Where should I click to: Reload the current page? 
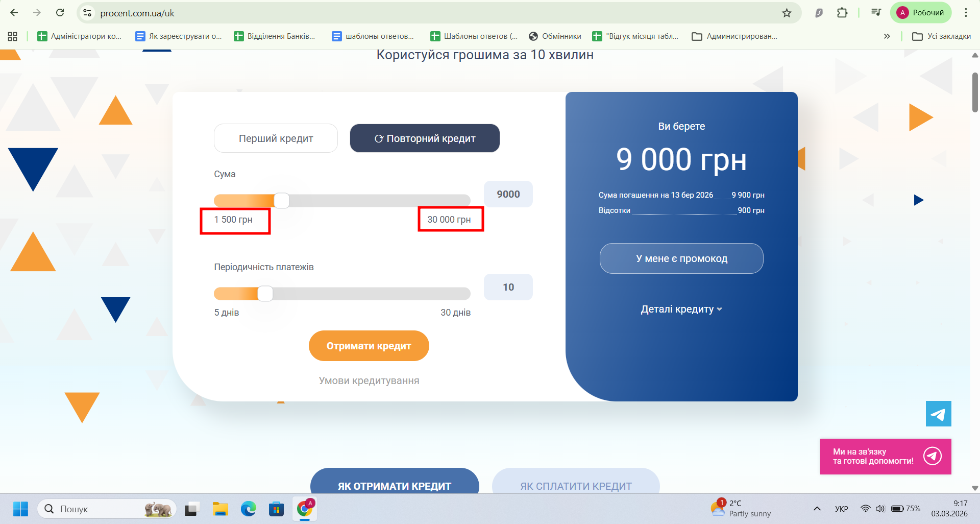60,13
